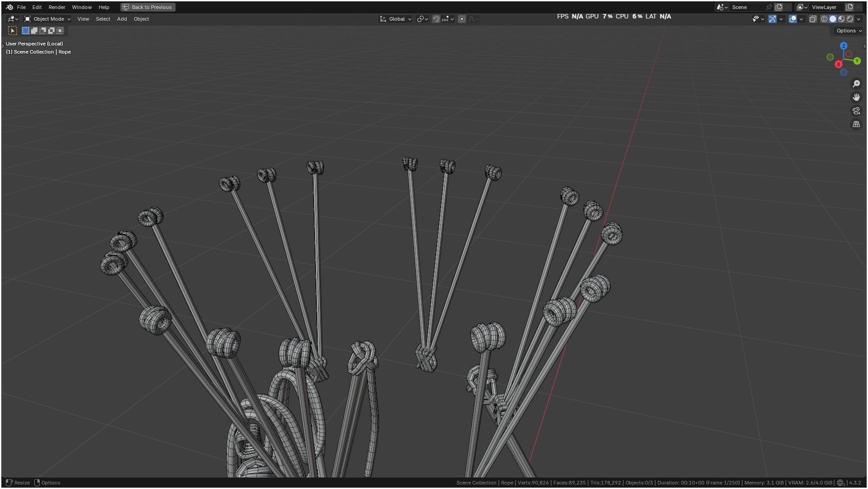This screenshot has height=489, width=868.
Task: Choose Invert Selection mode icon
Action: pos(51,31)
